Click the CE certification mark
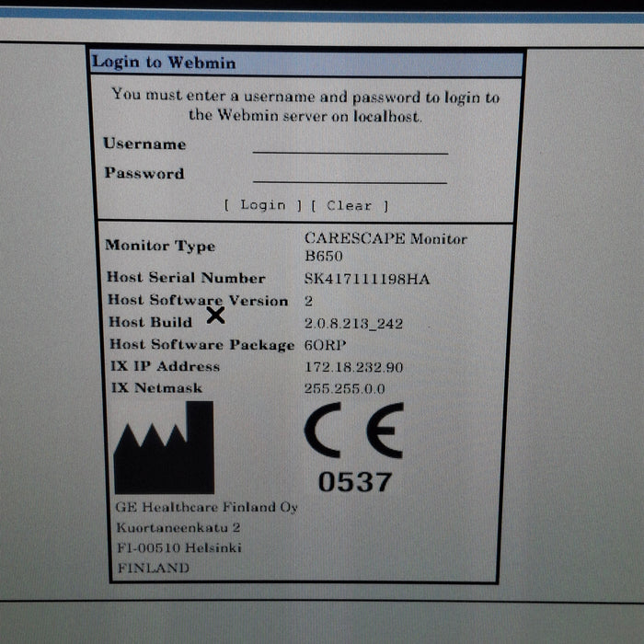The image size is (644, 644). click(353, 431)
